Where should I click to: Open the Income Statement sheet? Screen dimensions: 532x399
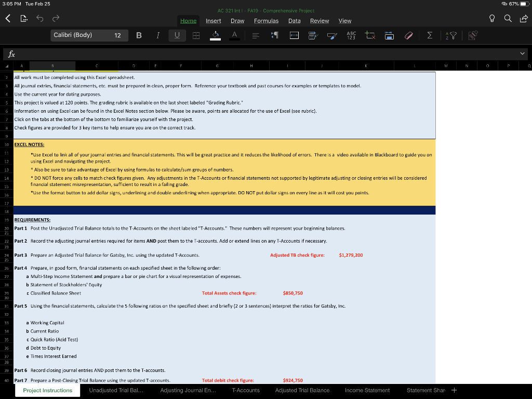point(367,390)
